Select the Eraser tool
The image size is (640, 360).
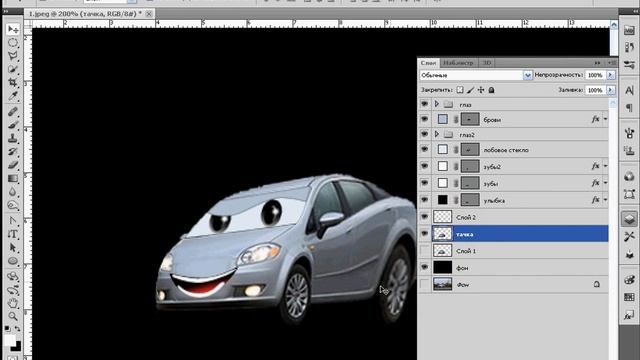(13, 165)
